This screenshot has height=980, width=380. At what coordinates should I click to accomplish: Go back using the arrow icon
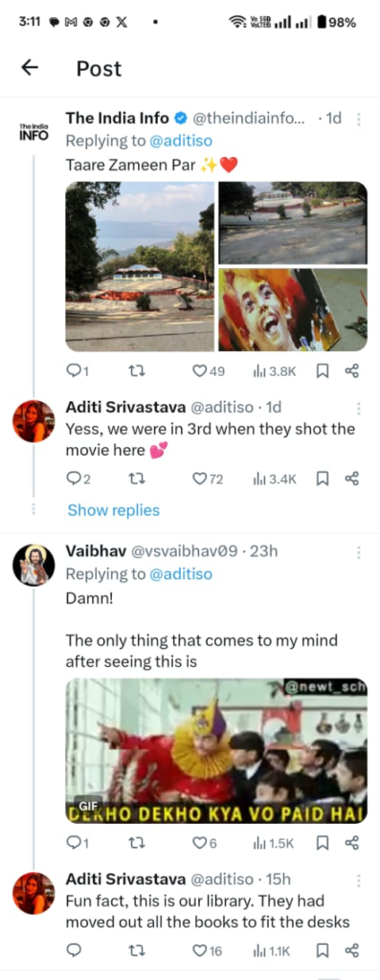tap(30, 68)
